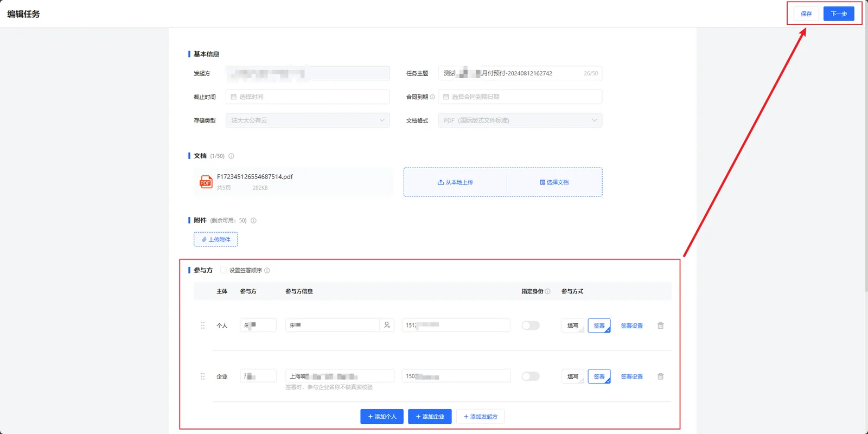Check the 设置签署顺序 checkbox

coord(223,270)
